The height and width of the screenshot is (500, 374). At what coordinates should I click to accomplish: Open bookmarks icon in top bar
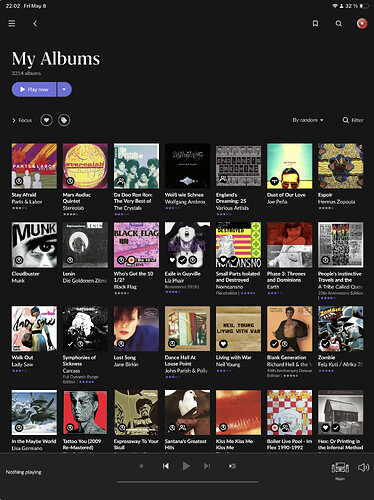click(x=315, y=23)
